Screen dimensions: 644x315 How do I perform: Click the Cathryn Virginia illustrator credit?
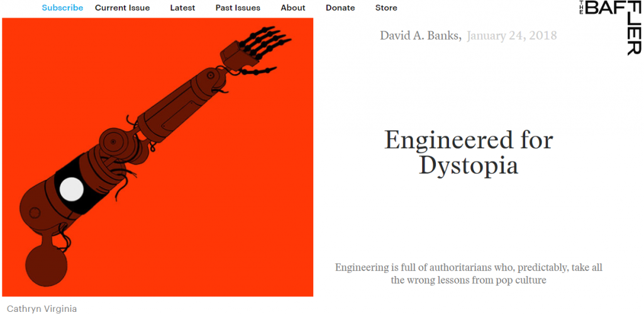[42, 309]
